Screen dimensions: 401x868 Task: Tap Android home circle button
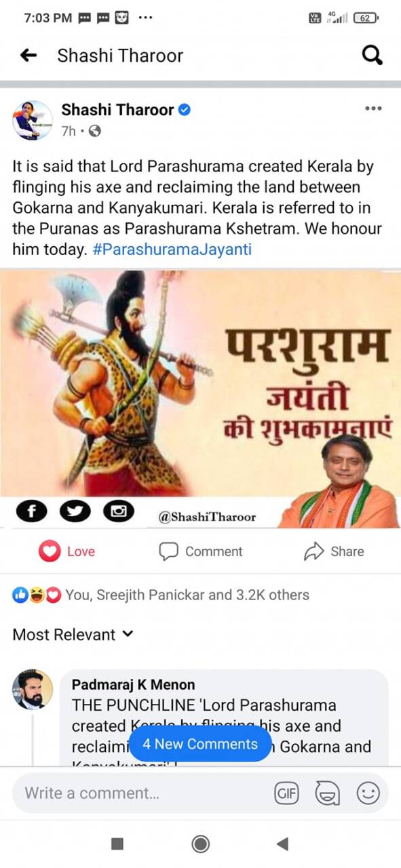coord(200,844)
